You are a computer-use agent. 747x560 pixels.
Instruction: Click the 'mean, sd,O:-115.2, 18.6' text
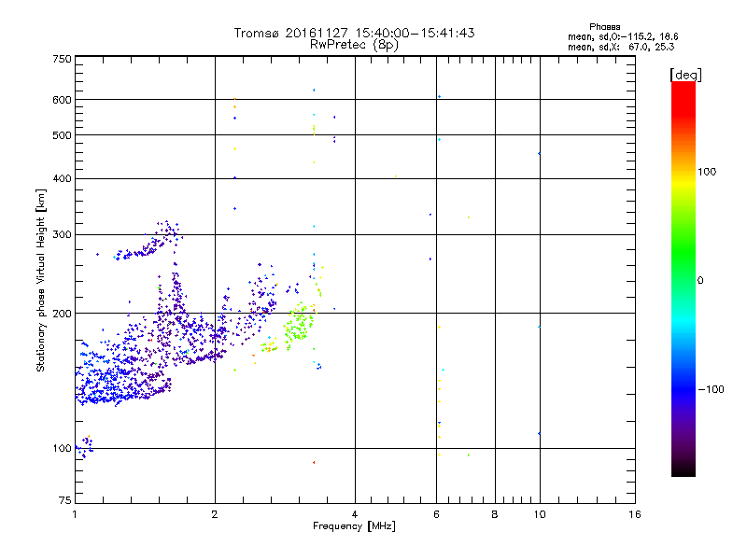(623, 36)
